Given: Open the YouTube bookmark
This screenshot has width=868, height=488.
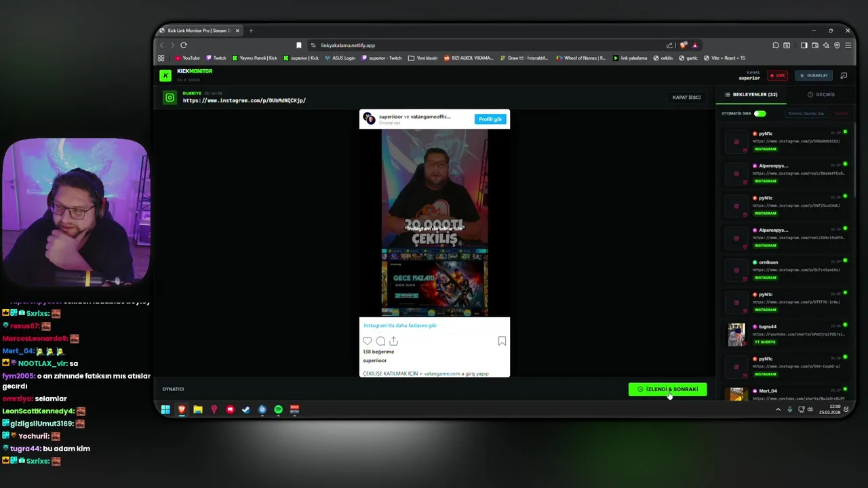Looking at the screenshot, I should [187, 58].
